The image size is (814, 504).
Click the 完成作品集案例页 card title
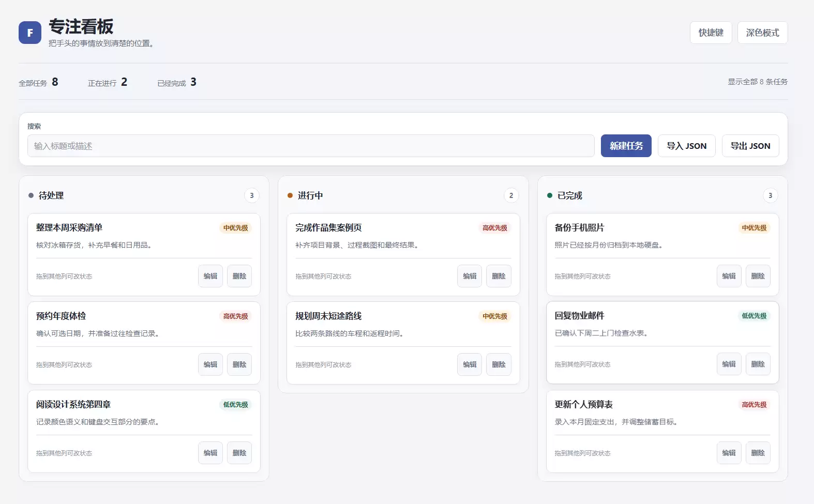click(328, 227)
